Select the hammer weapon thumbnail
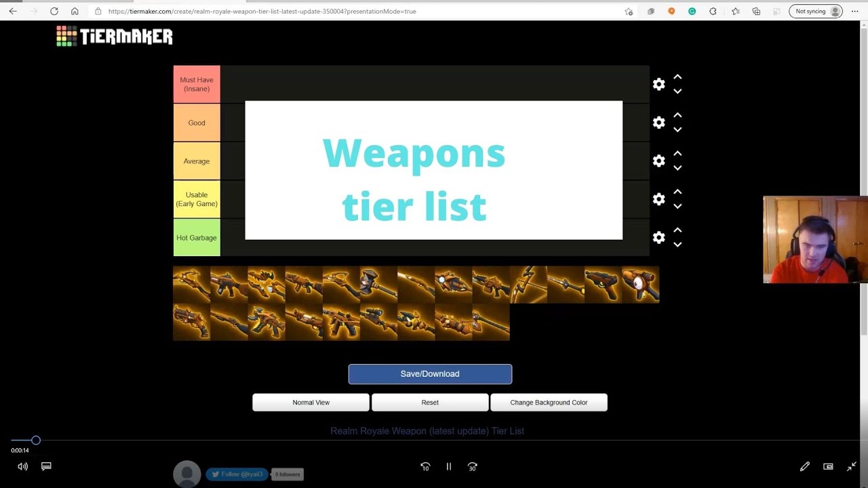The height and width of the screenshot is (488, 868). coord(378,285)
